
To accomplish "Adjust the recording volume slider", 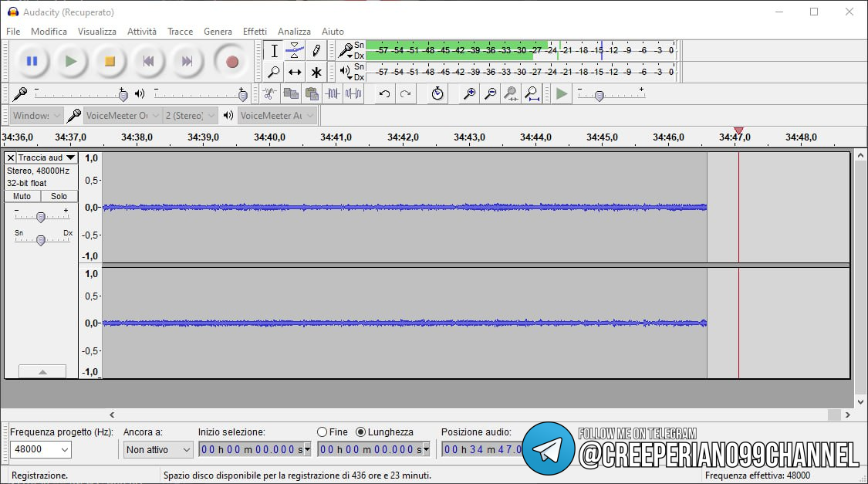I will click(123, 95).
